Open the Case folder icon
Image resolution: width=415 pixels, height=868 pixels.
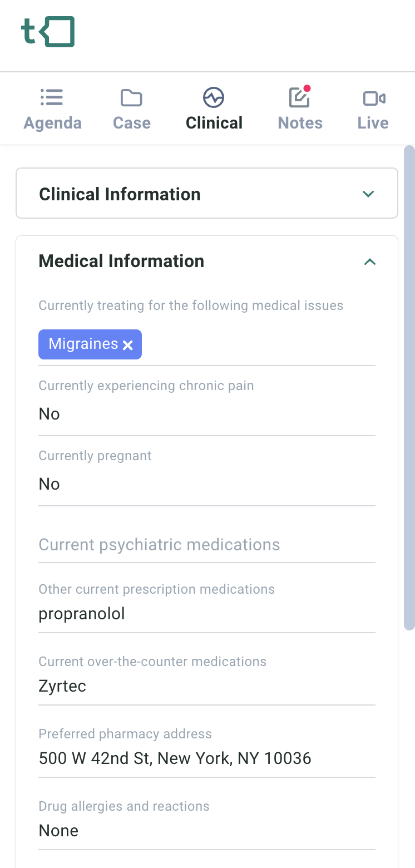pyautogui.click(x=131, y=98)
